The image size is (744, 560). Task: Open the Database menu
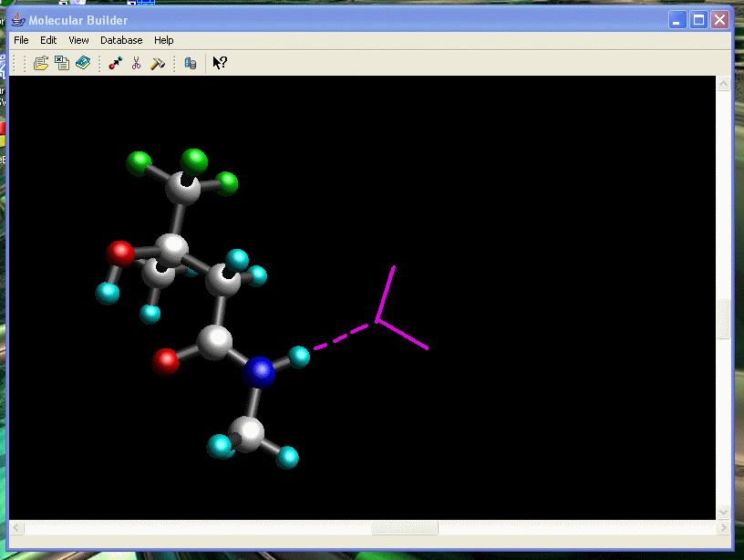point(121,40)
